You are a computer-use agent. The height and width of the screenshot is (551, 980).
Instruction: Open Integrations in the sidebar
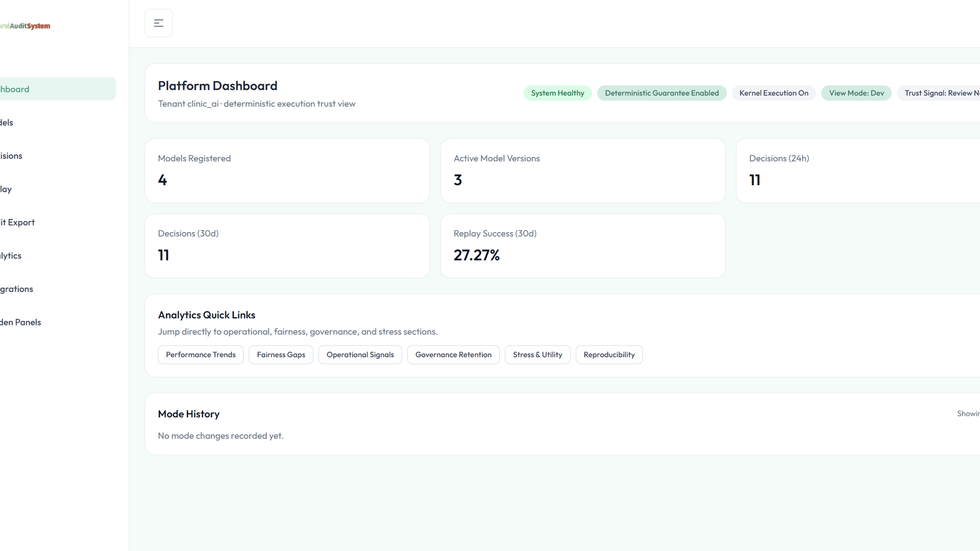point(17,289)
